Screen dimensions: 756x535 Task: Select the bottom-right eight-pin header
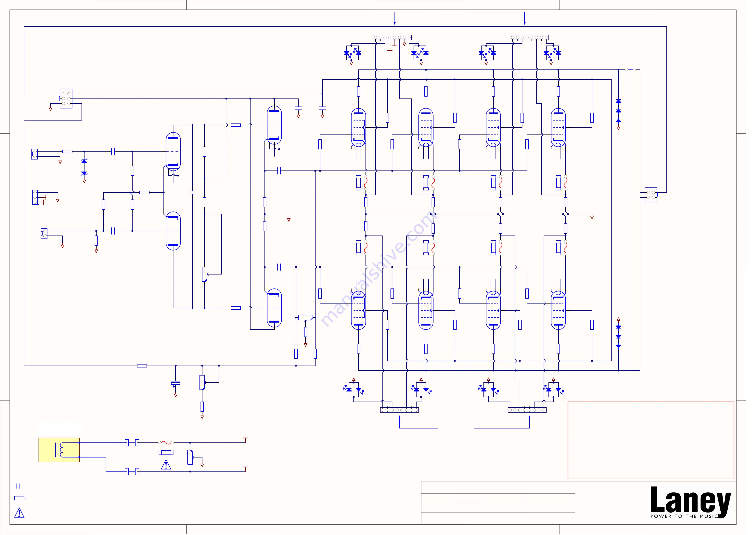(527, 410)
